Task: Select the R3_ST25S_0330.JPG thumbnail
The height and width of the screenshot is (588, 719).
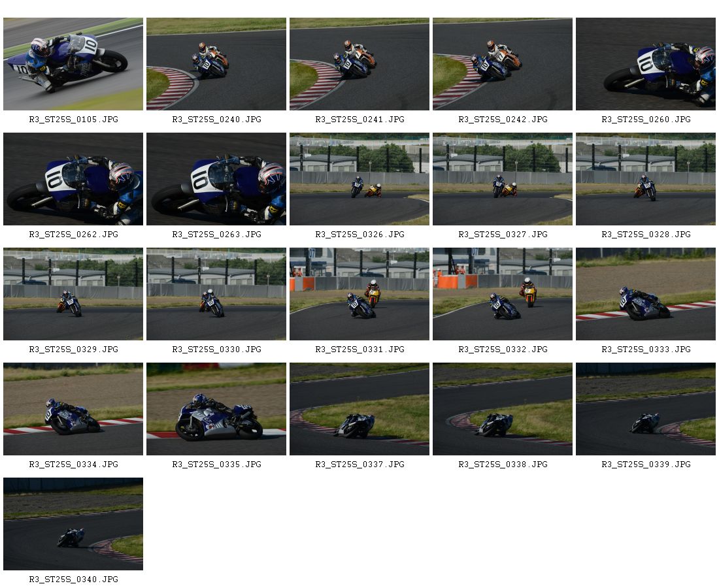Action: click(x=216, y=294)
